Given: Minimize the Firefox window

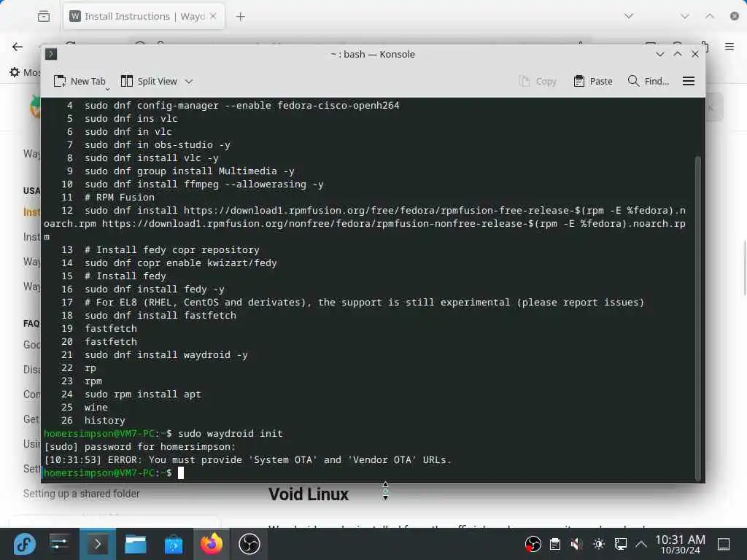Looking at the screenshot, I should [685, 16].
